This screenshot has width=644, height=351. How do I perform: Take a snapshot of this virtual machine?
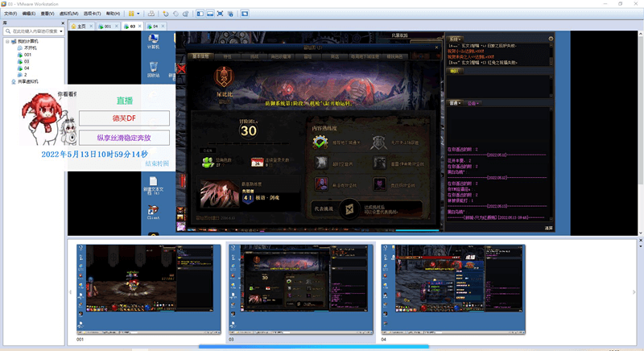[x=166, y=14]
